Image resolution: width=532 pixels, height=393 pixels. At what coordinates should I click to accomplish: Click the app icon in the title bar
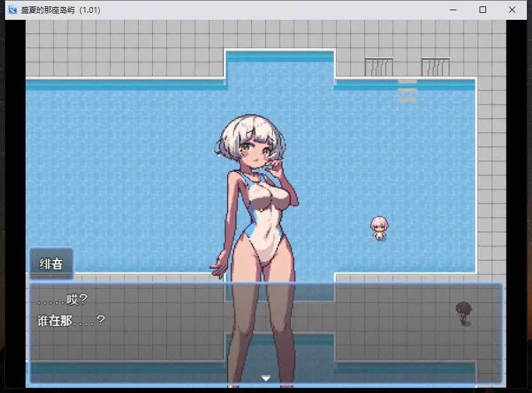pos(13,10)
